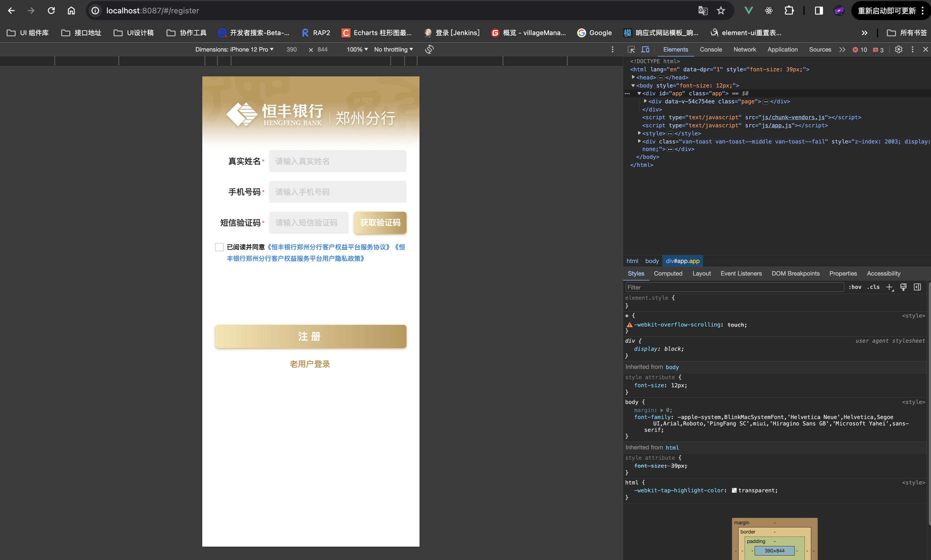931x560 pixels.
Task: Click the rotate device orientation icon
Action: (429, 49)
